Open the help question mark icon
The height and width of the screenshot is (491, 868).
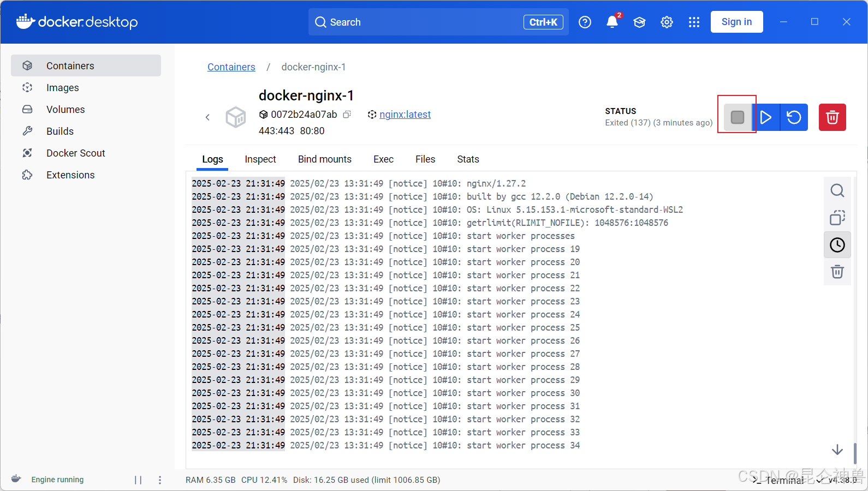pos(585,22)
